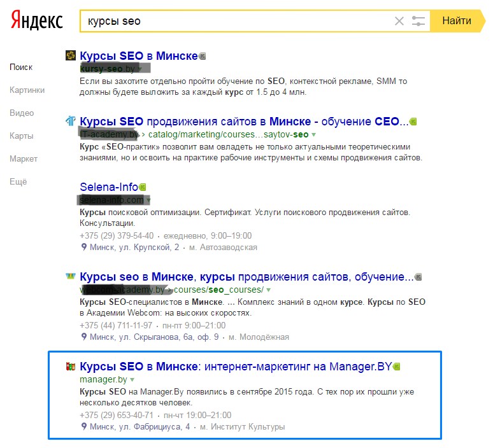Click hours text 'пн-чт 19:00–21:00'
This screenshot has width=493, height=448.
point(197,416)
